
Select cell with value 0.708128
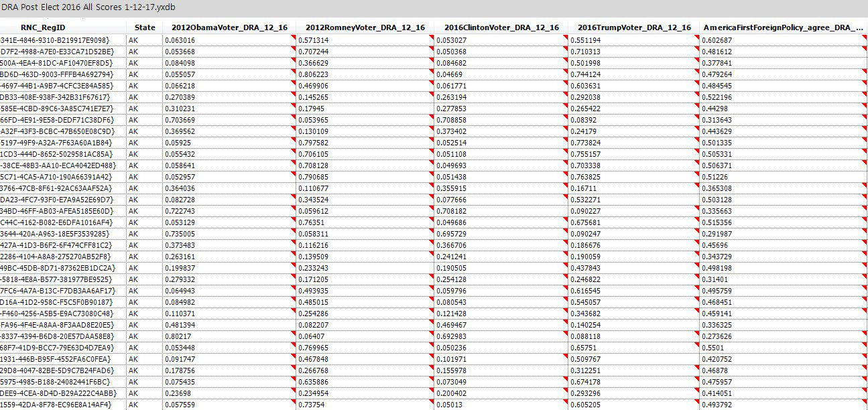tap(365, 165)
